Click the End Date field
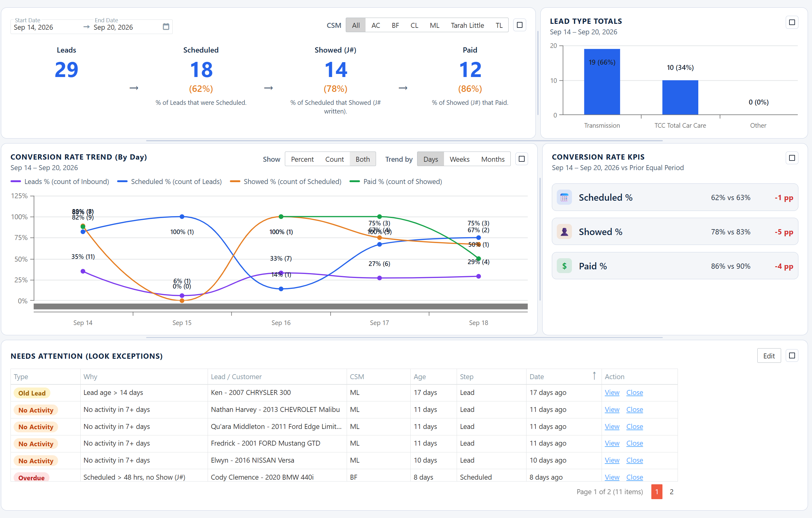 [x=126, y=27]
